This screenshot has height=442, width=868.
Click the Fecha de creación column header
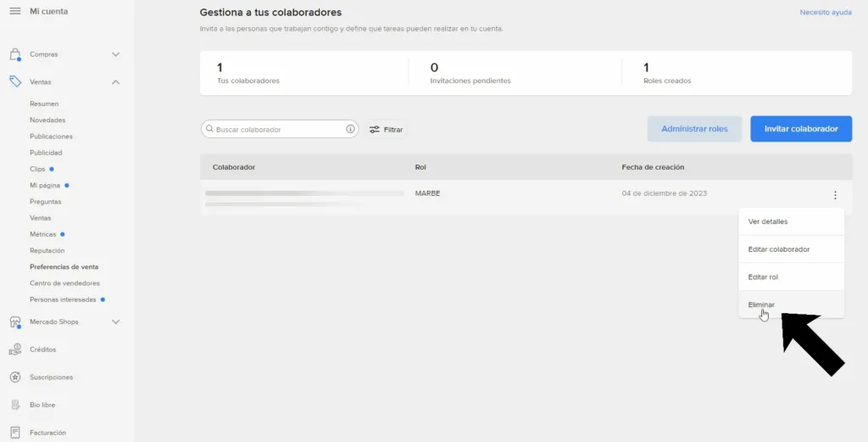pyautogui.click(x=653, y=167)
